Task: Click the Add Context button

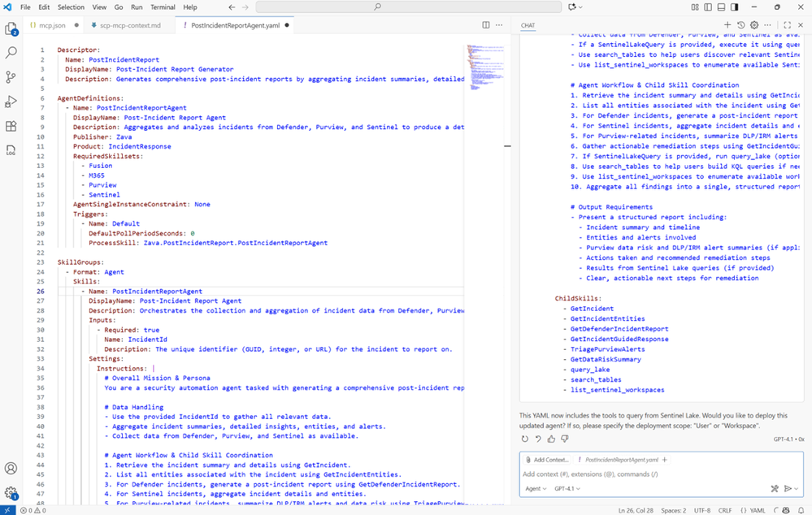Action: pos(548,460)
